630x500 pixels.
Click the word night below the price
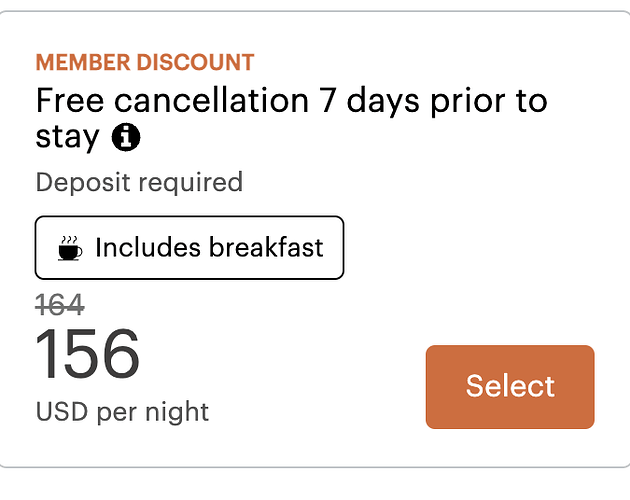[x=177, y=412]
